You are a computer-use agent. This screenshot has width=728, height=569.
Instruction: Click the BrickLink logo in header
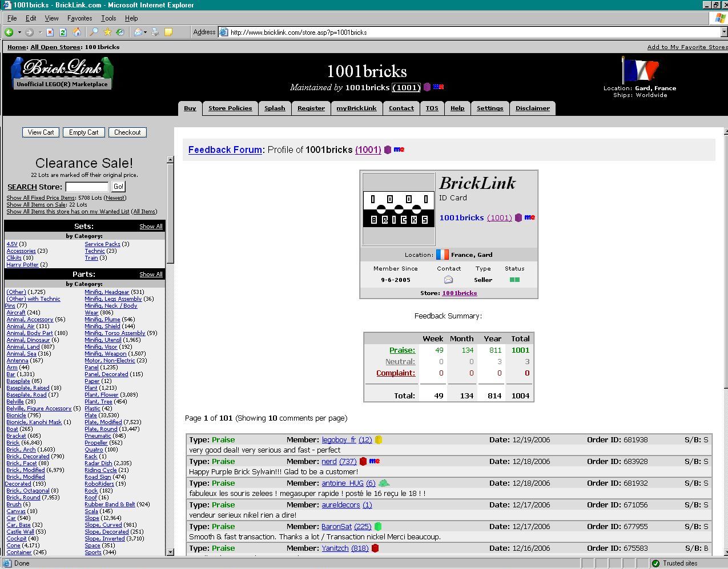[x=62, y=72]
